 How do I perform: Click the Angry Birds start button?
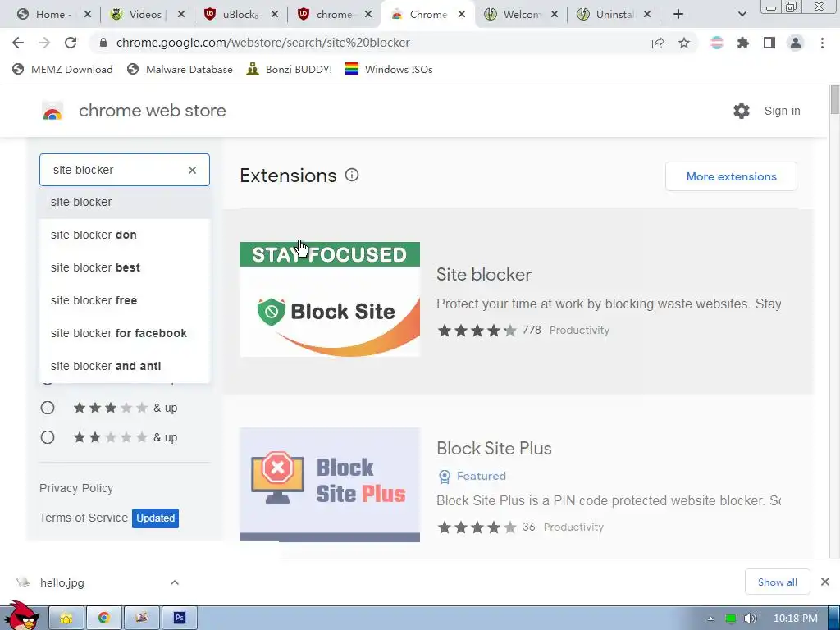21,616
